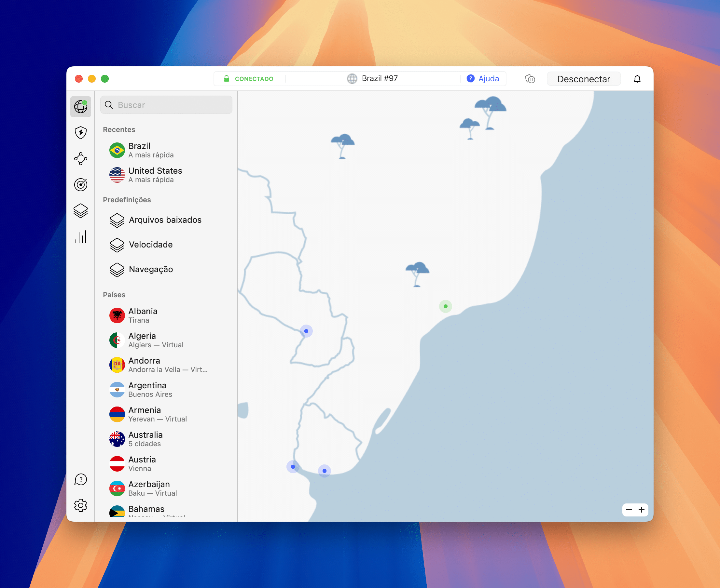Click the Brazil flag icon
The width and height of the screenshot is (720, 588).
tap(117, 150)
